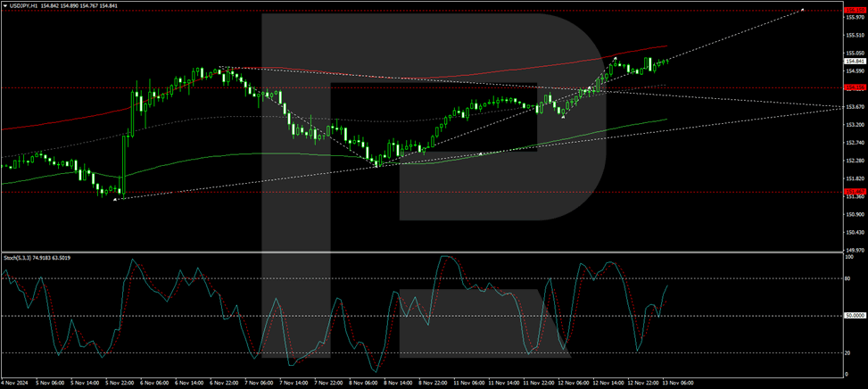Click the stochastic 0 level label
Screen dimensions: 868x389
(x=847, y=375)
